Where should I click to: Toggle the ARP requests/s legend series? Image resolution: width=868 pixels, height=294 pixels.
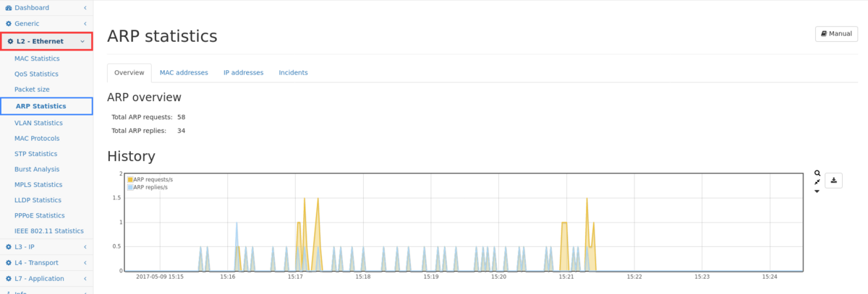click(150, 179)
